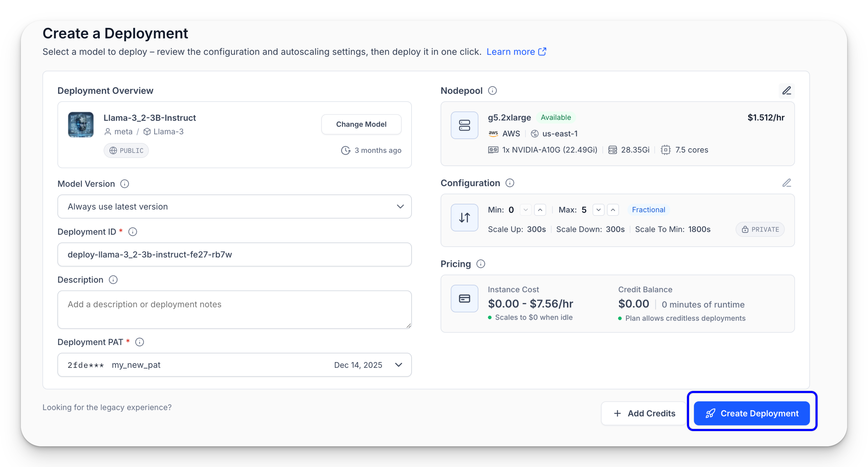Click the Configuration info icon

click(510, 183)
